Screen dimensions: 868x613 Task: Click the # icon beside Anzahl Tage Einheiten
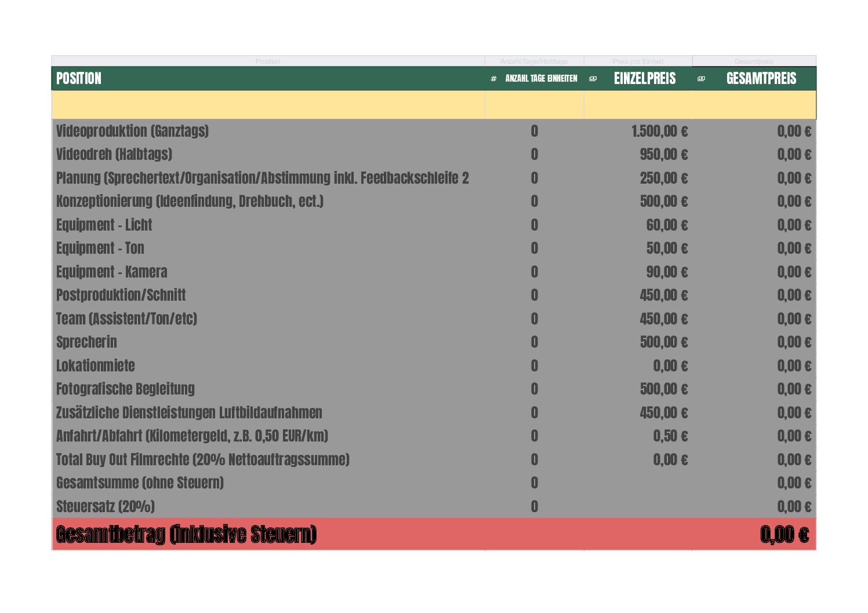[493, 79]
